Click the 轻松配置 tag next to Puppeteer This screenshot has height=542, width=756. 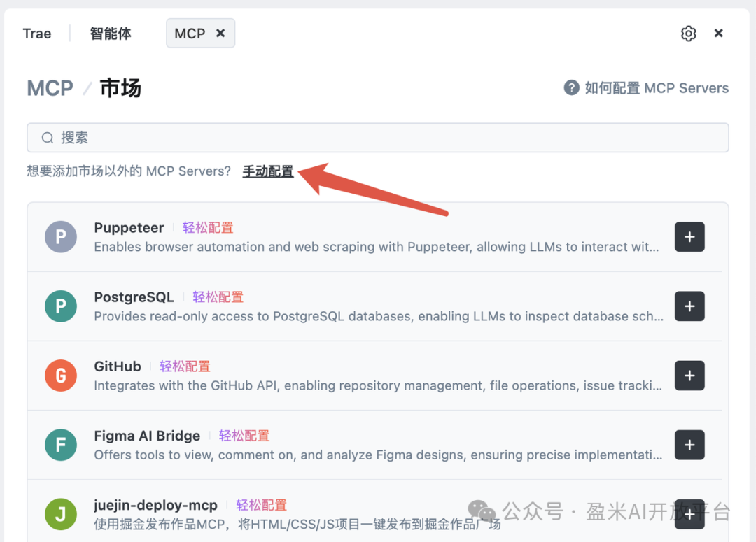(x=208, y=227)
